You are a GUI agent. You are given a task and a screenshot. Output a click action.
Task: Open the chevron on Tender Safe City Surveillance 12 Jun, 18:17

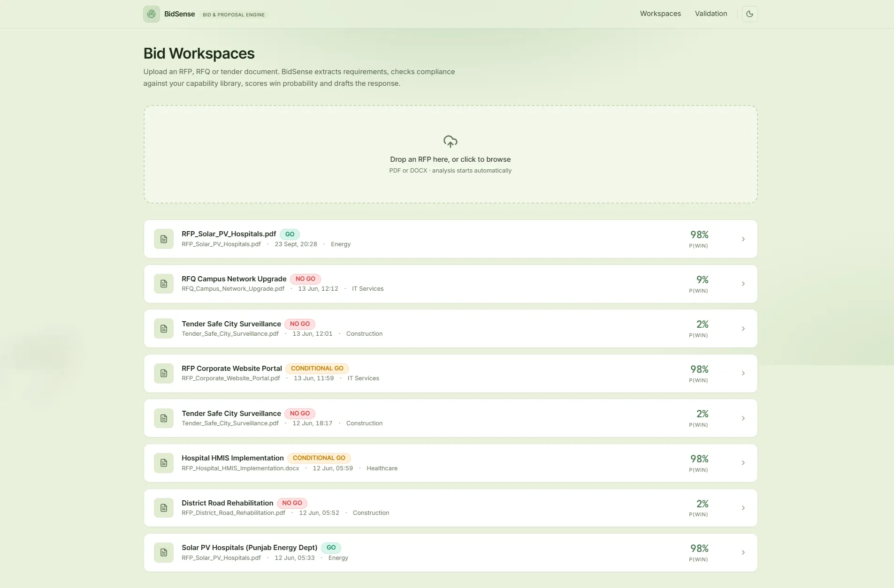743,418
